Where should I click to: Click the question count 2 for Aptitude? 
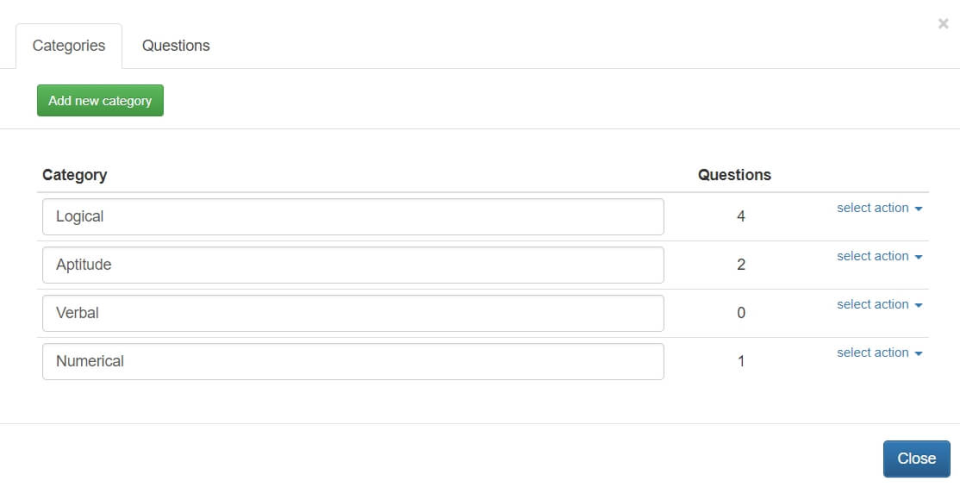coord(741,265)
